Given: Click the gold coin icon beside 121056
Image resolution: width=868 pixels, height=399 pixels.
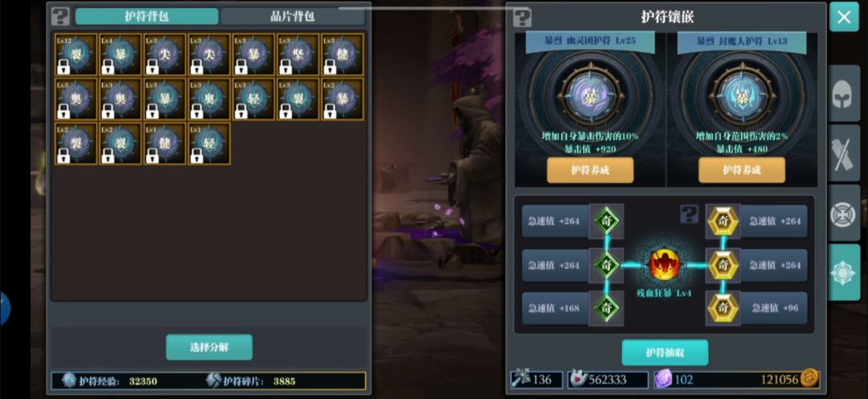Looking at the screenshot, I should (810, 379).
